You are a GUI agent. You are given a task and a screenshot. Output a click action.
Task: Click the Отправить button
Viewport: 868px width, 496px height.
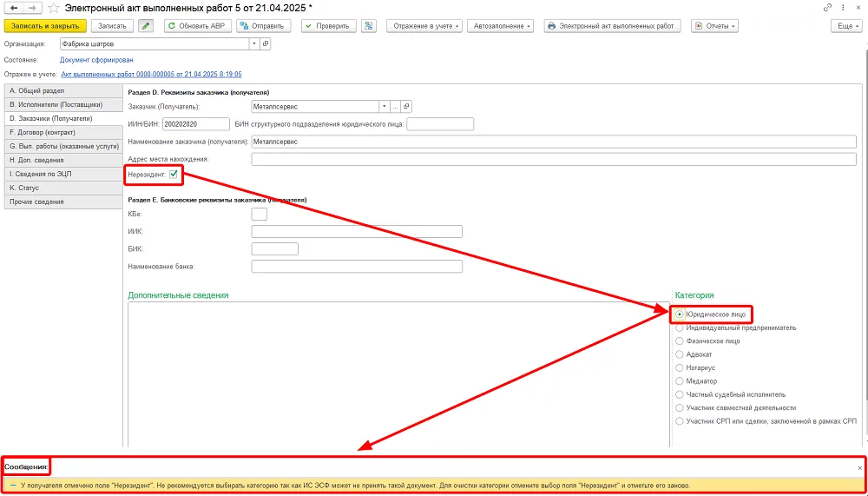tap(263, 25)
